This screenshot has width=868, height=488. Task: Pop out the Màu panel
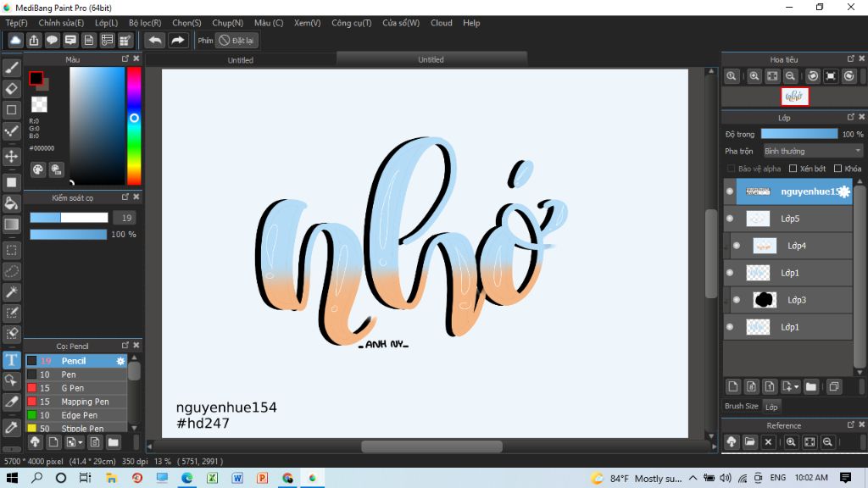click(x=125, y=58)
